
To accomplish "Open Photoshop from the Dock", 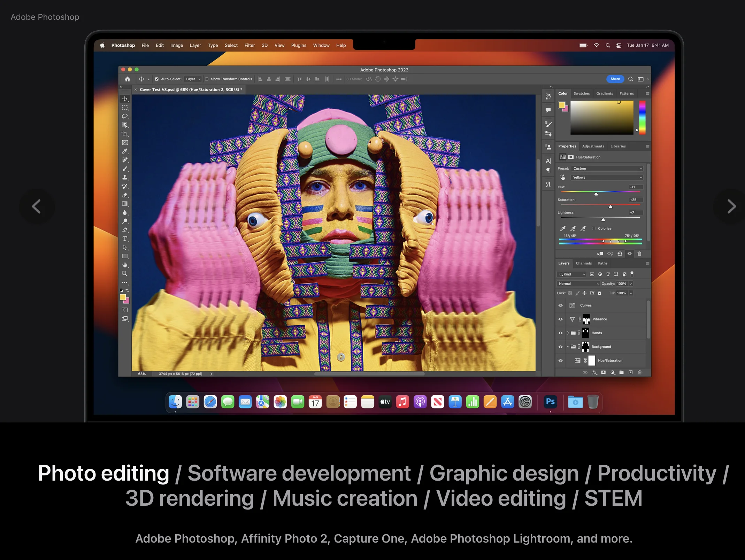I will point(550,402).
